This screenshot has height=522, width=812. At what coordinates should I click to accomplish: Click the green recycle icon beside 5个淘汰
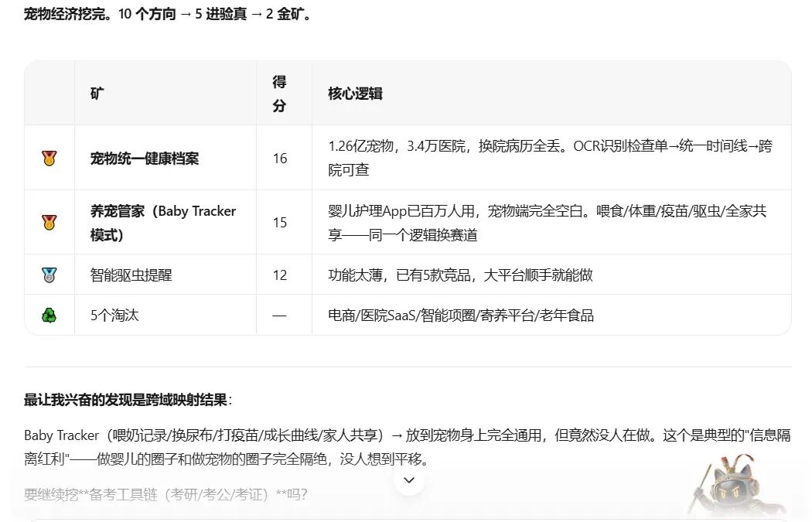pyautogui.click(x=49, y=316)
